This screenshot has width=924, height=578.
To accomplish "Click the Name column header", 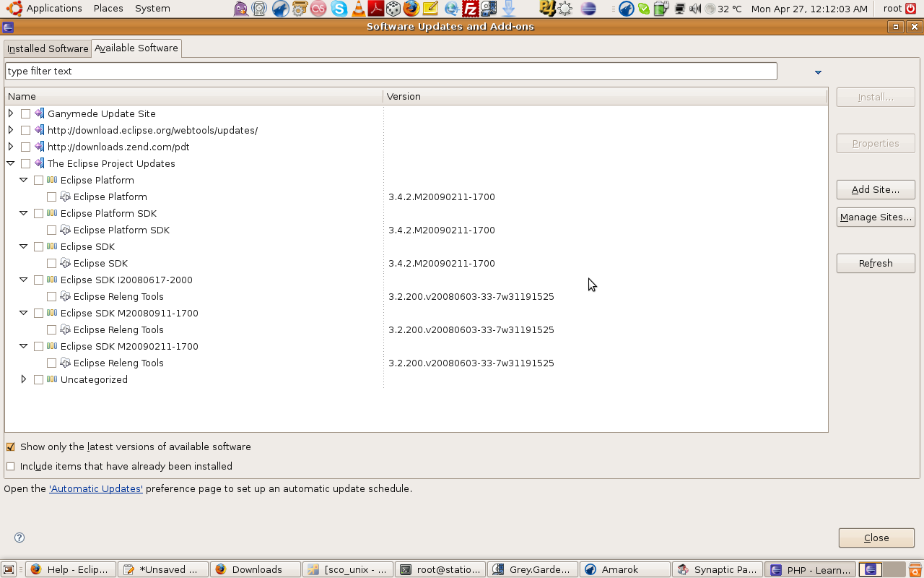I will click(193, 96).
